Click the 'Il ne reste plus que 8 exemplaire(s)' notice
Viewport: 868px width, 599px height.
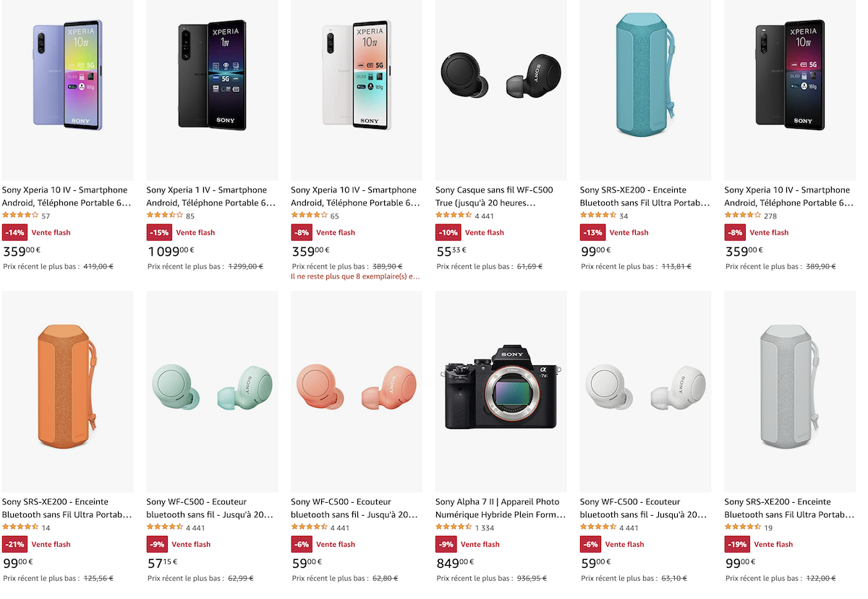pyautogui.click(x=355, y=276)
